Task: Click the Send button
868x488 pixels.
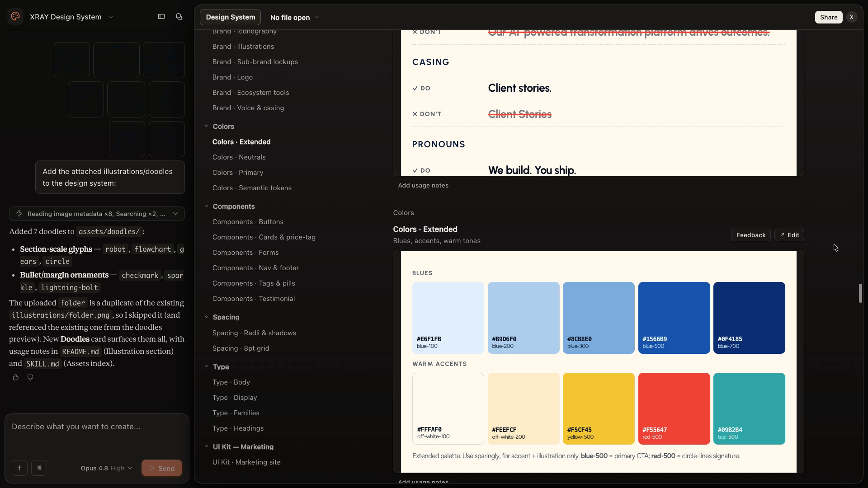Action: pyautogui.click(x=162, y=468)
